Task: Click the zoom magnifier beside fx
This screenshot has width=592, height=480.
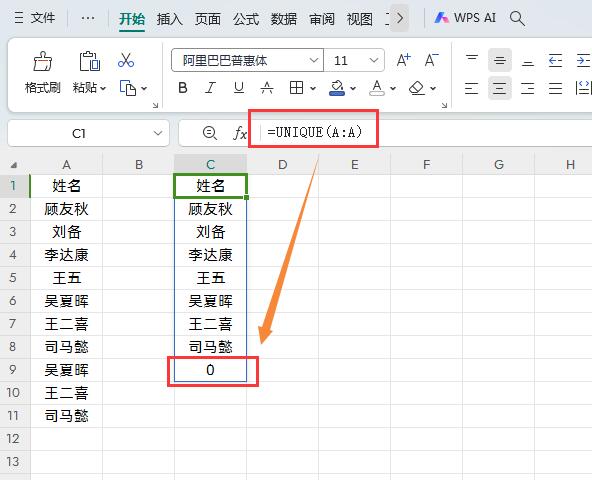Action: point(210,133)
